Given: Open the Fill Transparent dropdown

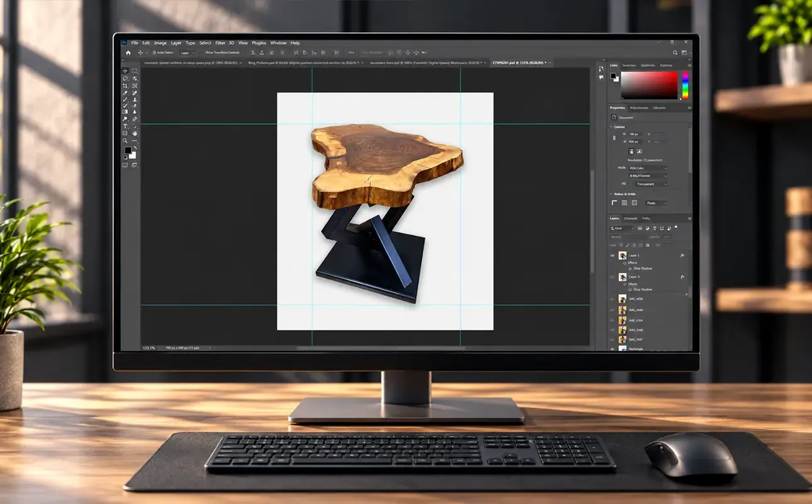Looking at the screenshot, I should (651, 184).
